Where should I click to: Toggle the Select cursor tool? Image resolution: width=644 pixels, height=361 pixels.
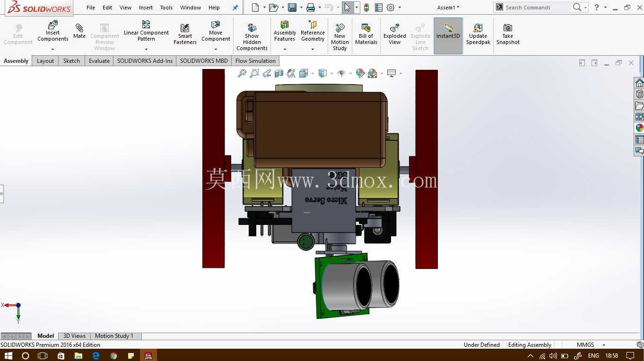pos(348,8)
